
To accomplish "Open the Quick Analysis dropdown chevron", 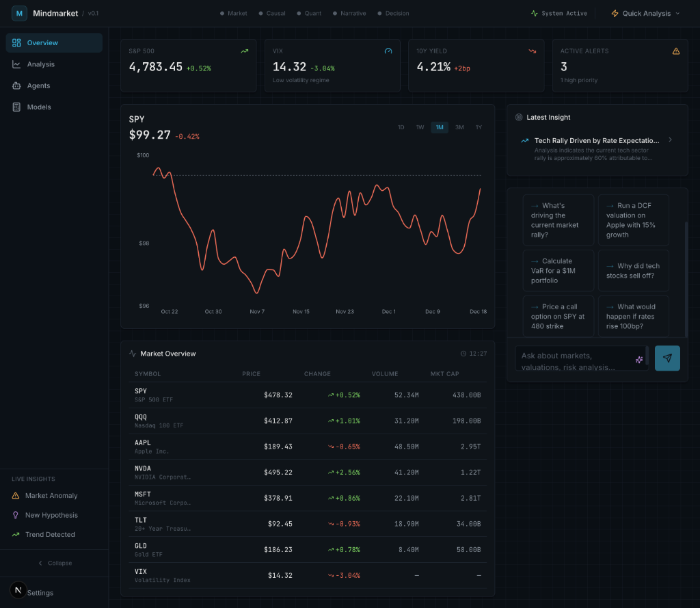I will 677,14.
